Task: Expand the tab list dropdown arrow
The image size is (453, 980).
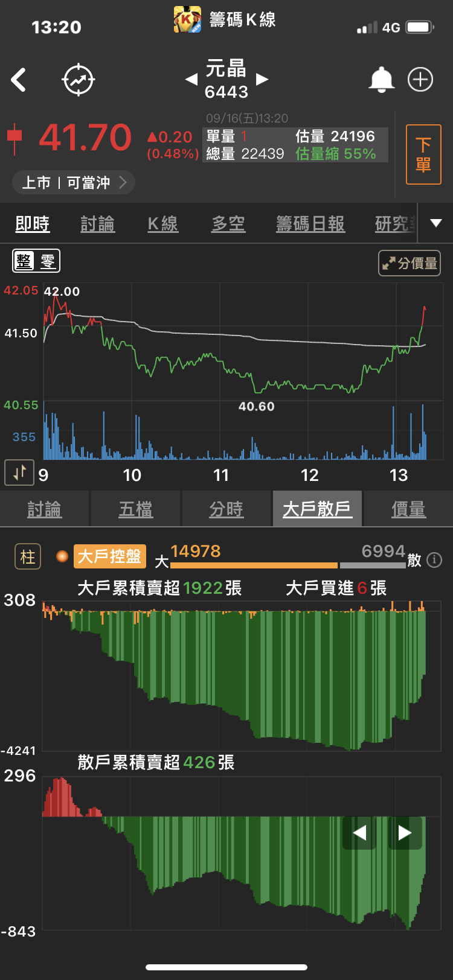Action: tap(435, 223)
